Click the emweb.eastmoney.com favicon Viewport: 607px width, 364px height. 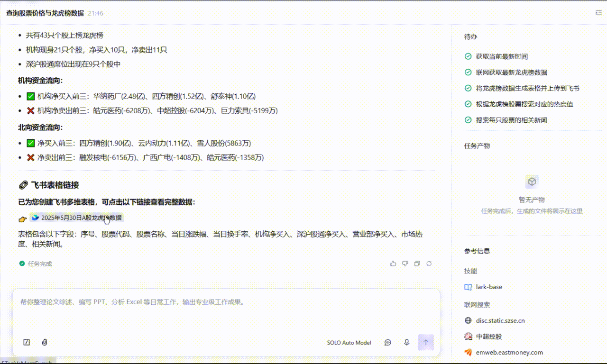click(x=468, y=353)
